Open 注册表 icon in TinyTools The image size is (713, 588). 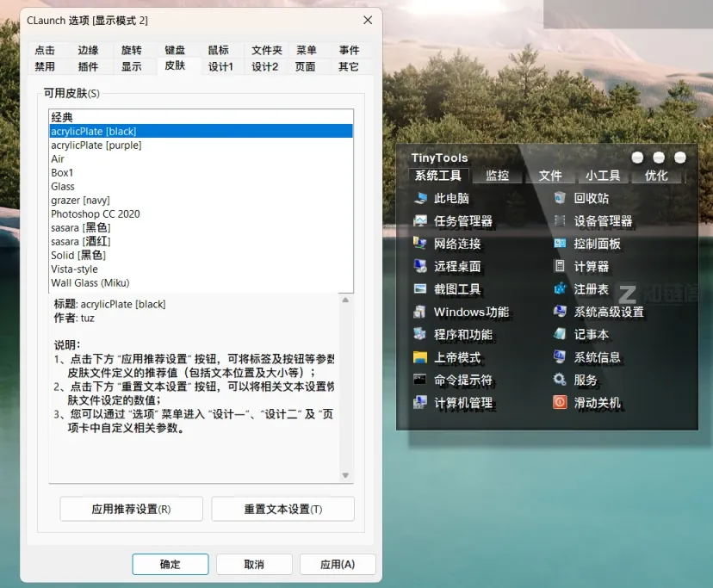tap(560, 288)
